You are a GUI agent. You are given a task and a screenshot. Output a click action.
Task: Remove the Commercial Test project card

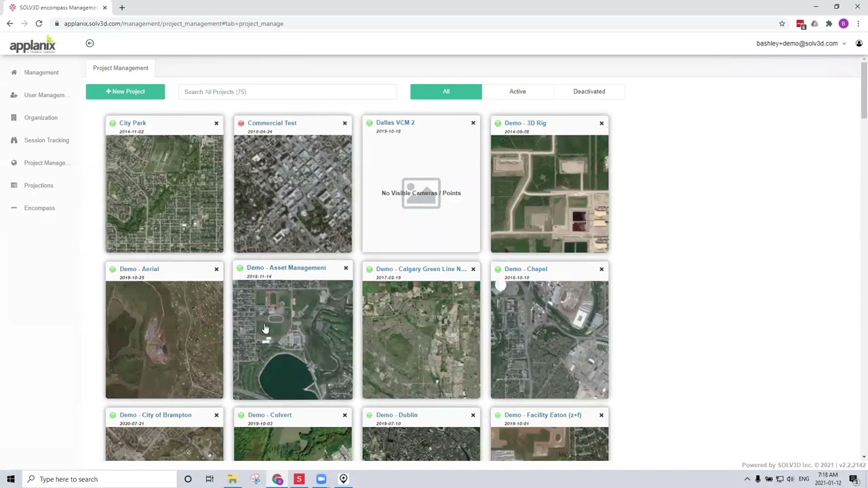[344, 123]
